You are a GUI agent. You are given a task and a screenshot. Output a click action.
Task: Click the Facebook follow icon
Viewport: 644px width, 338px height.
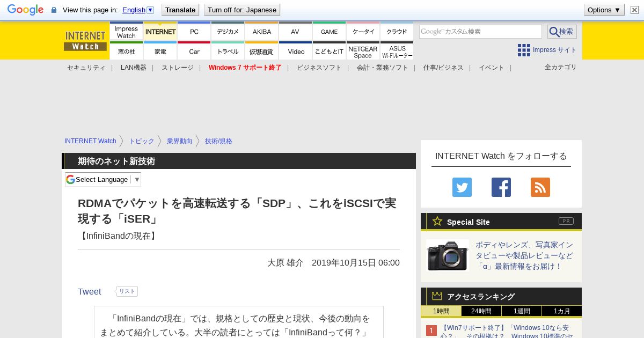501,187
